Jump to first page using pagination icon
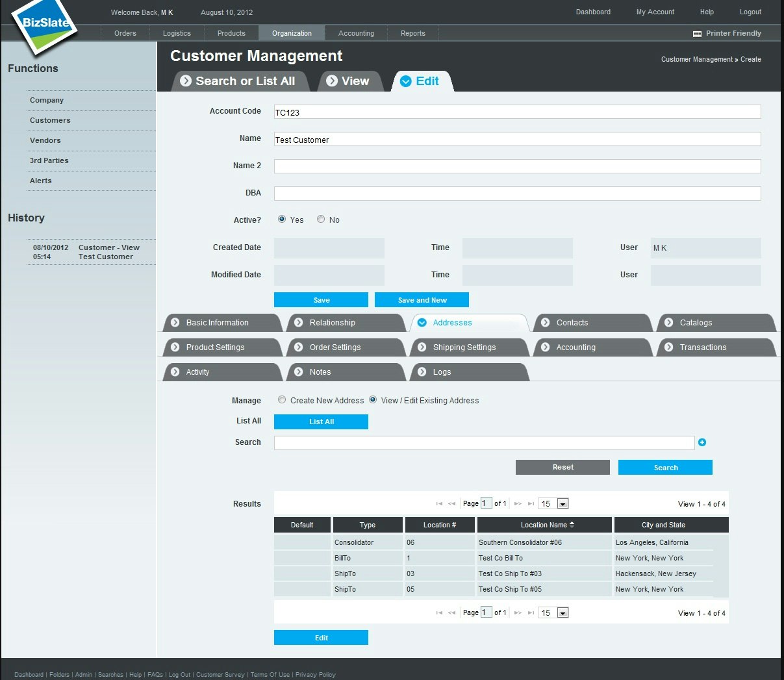 (439, 503)
